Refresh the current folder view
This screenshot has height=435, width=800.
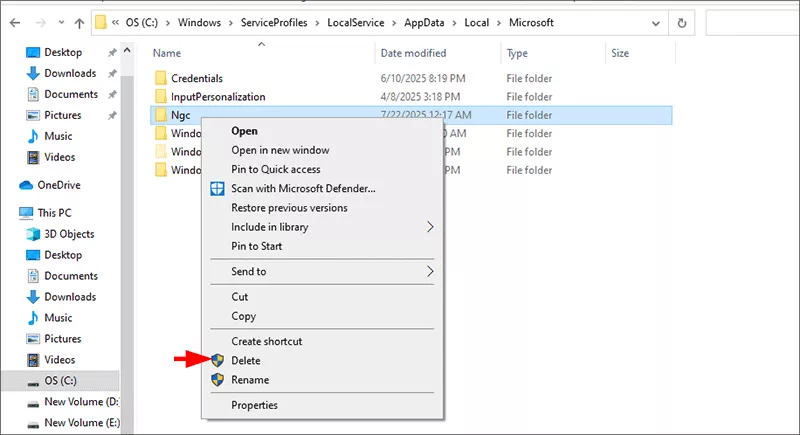(x=682, y=23)
